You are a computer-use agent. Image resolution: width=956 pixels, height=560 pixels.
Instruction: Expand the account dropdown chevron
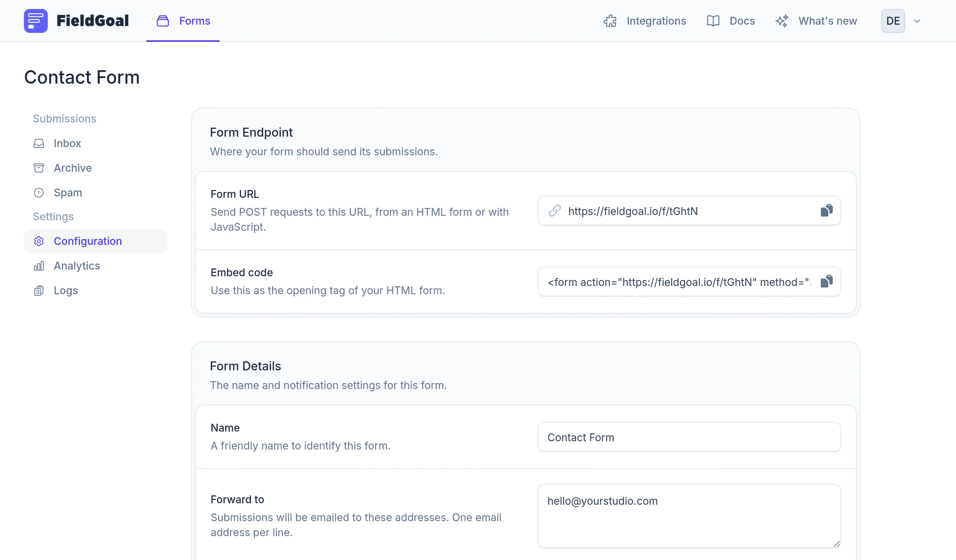click(x=917, y=21)
